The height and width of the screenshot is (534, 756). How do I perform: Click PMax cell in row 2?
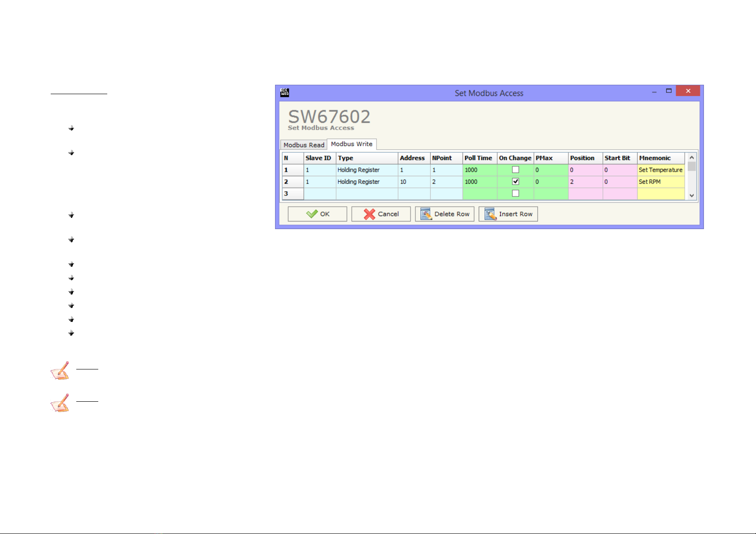tap(551, 182)
